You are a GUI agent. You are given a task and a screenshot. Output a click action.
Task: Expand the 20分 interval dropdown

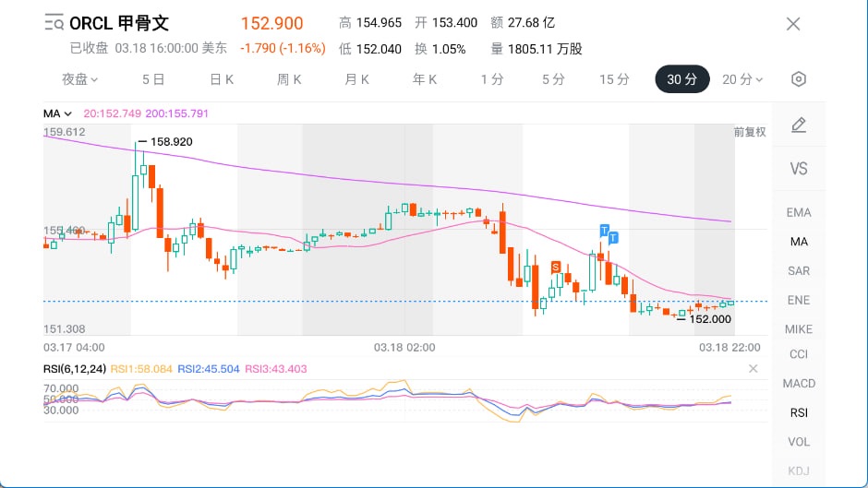[742, 79]
